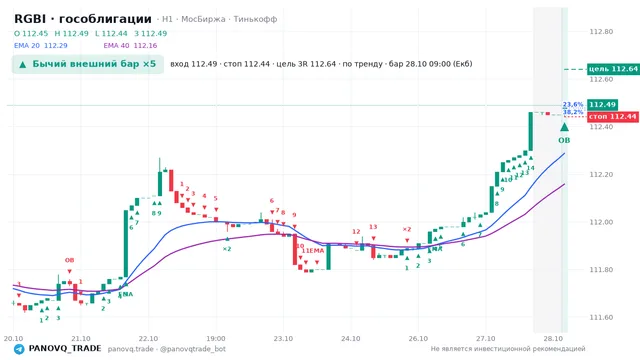
Task: Click the 20.10 date axis label
Action: tap(13, 338)
